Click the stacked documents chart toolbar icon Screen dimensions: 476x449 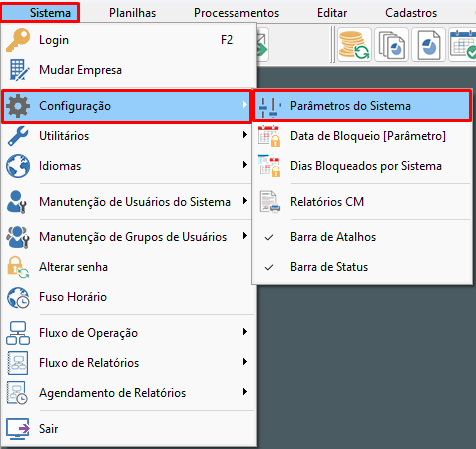[392, 45]
